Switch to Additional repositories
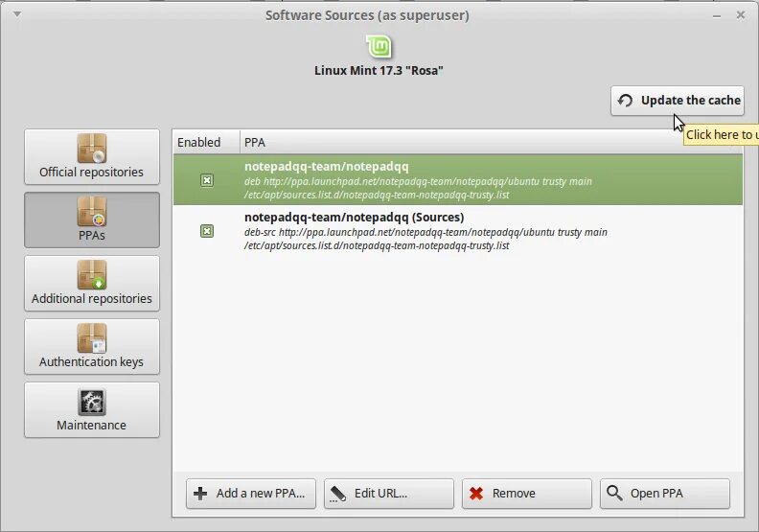Screen dimensions: 759x532 (91, 283)
